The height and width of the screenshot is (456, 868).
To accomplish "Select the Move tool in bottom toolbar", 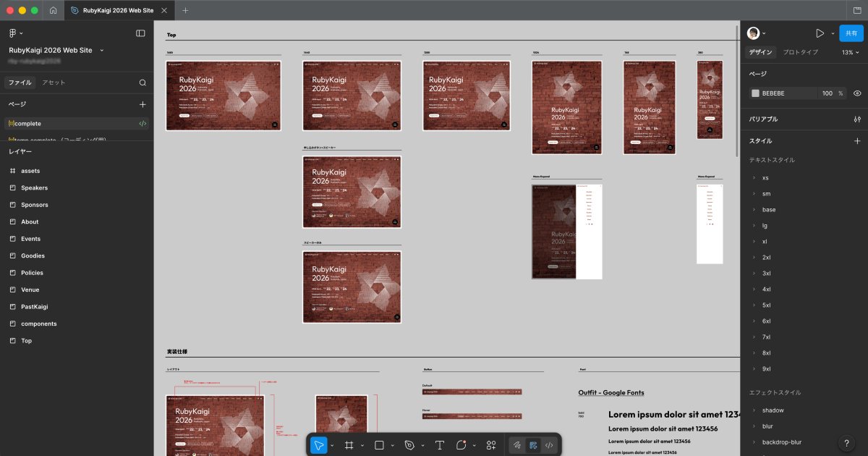I will click(318, 445).
